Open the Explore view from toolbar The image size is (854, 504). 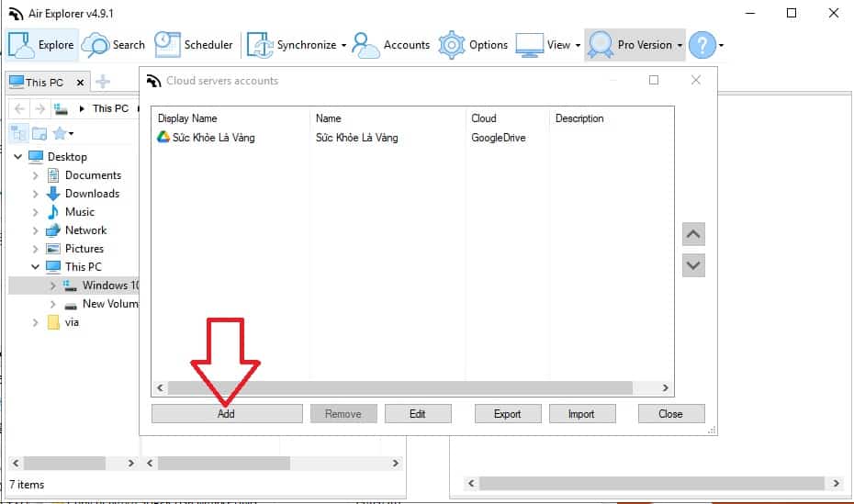(41, 45)
